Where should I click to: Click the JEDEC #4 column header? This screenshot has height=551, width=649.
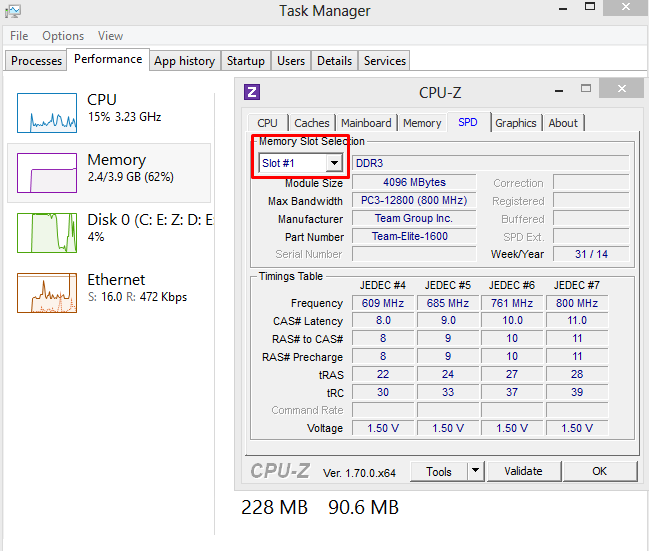[382, 285]
